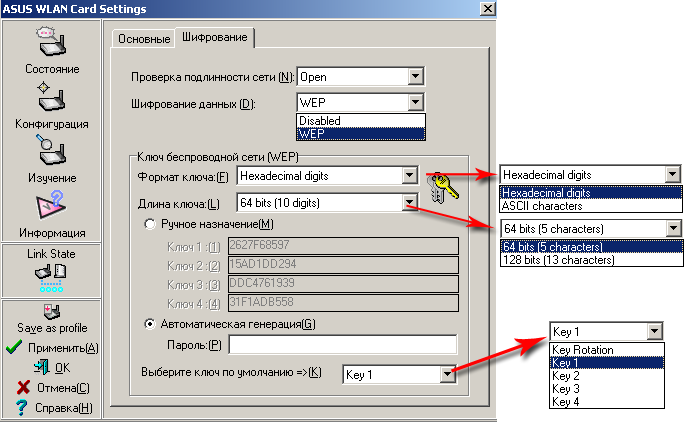The width and height of the screenshot is (693, 422).
Task: Click the Состояние label text
Action: (52, 69)
